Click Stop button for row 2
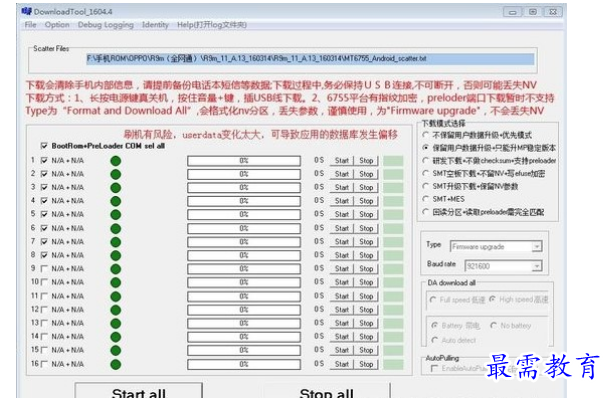 (366, 174)
